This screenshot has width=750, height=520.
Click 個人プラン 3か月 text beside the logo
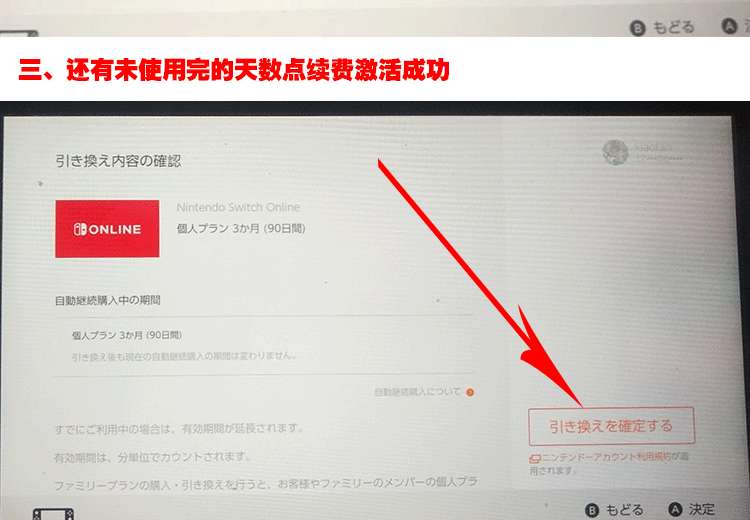[241, 229]
